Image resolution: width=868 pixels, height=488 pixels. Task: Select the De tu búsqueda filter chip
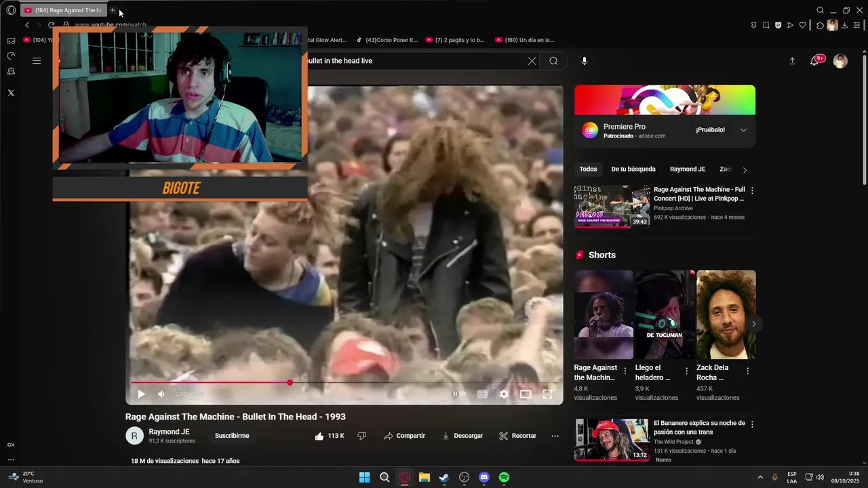pos(633,169)
